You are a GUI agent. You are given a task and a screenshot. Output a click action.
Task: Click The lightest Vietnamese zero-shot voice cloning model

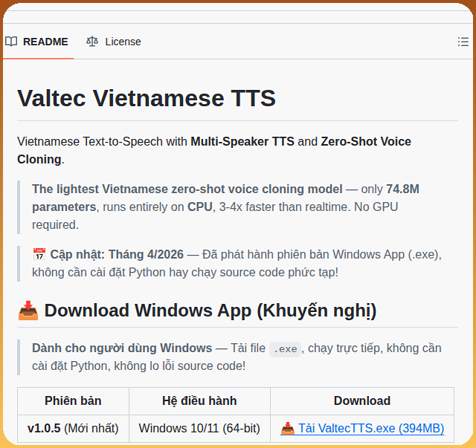point(187,189)
